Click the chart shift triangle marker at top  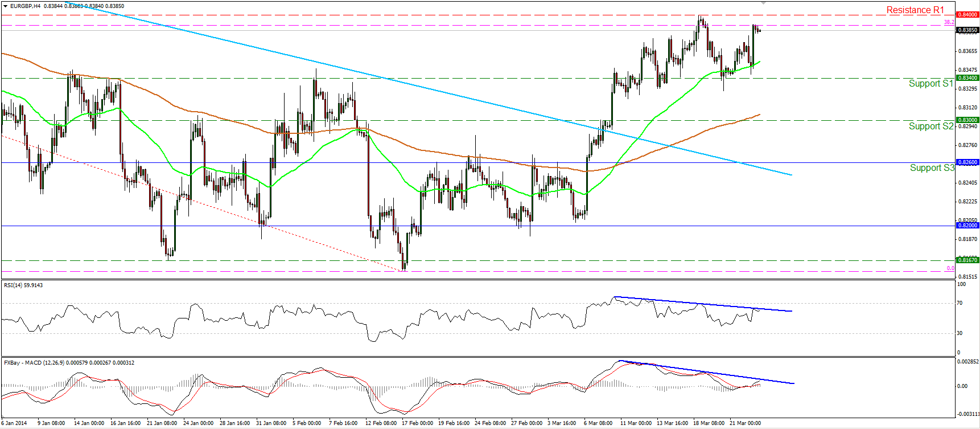click(x=764, y=3)
